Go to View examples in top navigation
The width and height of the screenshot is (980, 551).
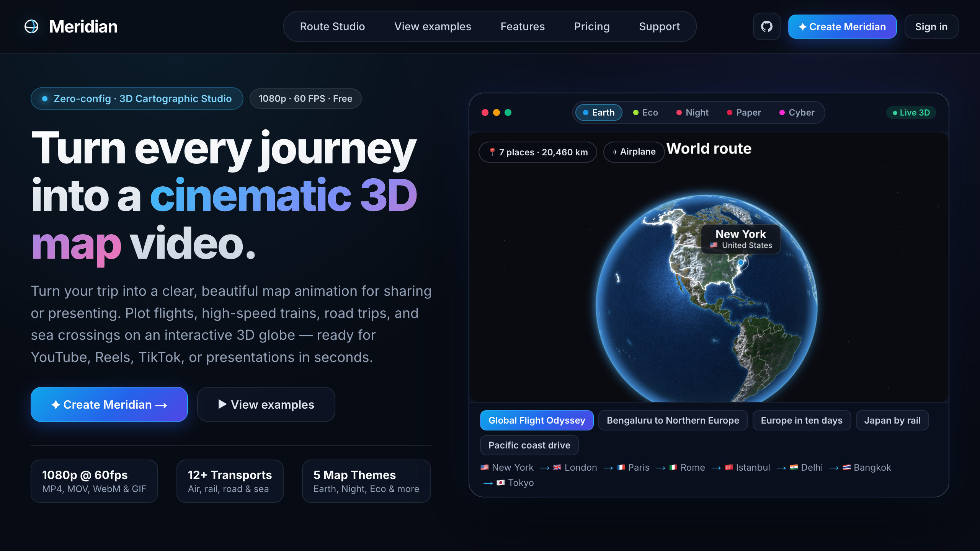433,26
